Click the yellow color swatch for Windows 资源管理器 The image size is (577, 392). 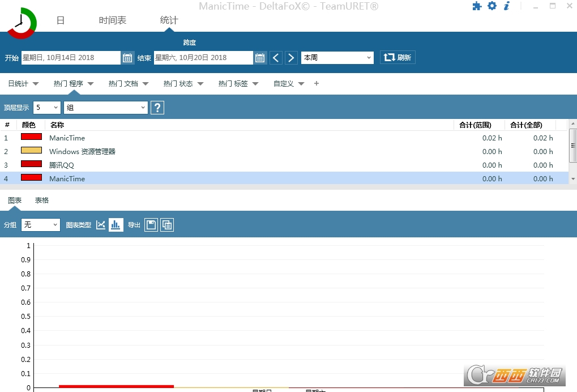pyautogui.click(x=31, y=150)
